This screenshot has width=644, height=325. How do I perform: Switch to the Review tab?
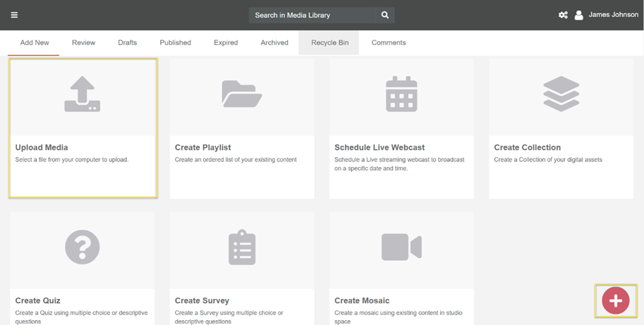tap(83, 42)
